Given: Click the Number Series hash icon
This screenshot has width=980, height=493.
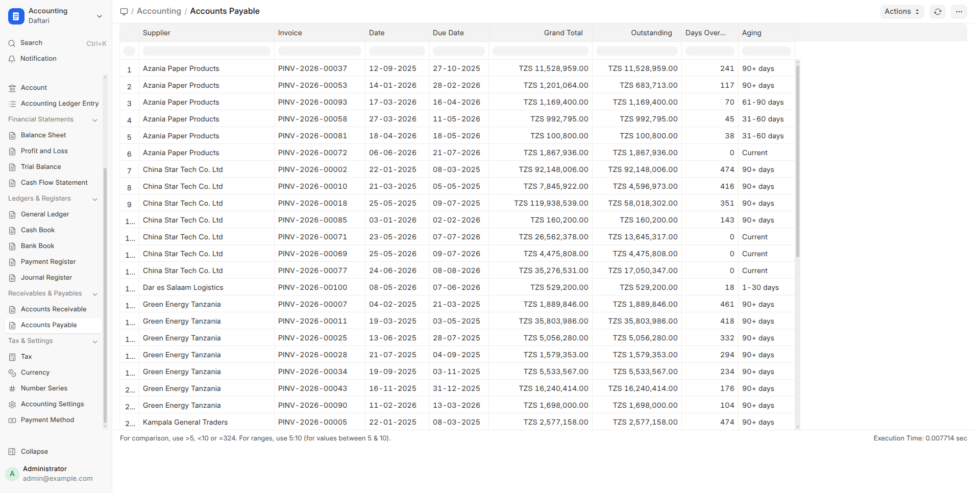Looking at the screenshot, I should pos(12,389).
